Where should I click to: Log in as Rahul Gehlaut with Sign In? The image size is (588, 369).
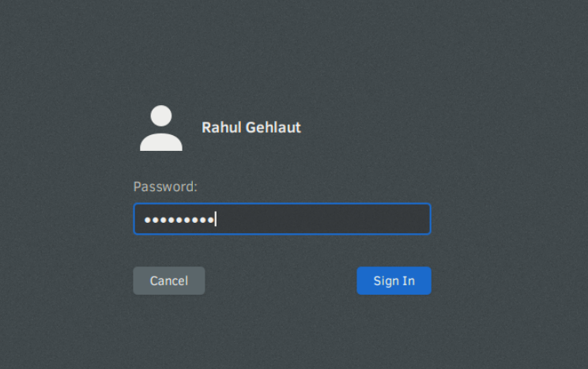394,281
